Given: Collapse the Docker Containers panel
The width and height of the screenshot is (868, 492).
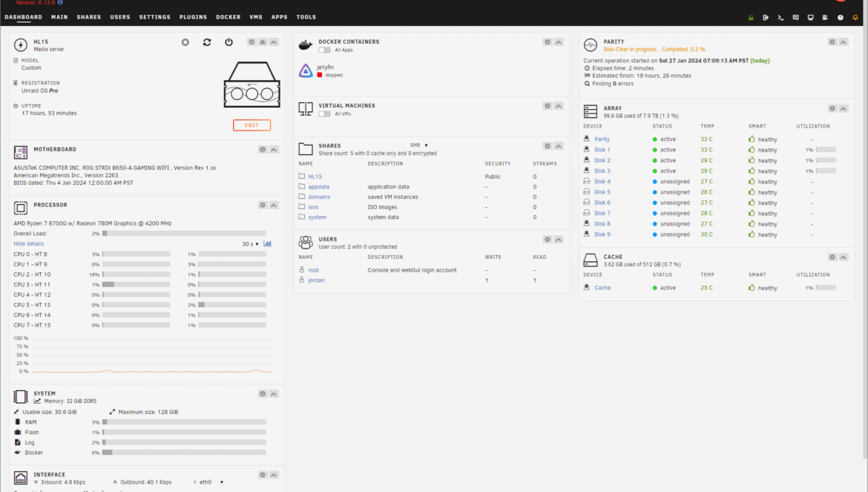Looking at the screenshot, I should pyautogui.click(x=559, y=42).
